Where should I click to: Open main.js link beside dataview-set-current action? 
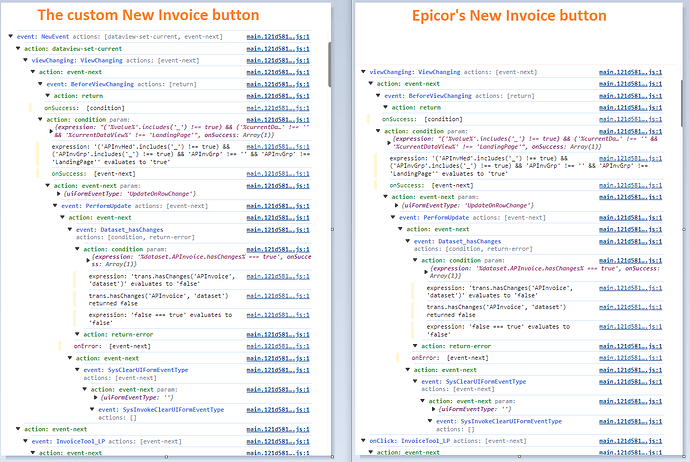tap(278, 48)
